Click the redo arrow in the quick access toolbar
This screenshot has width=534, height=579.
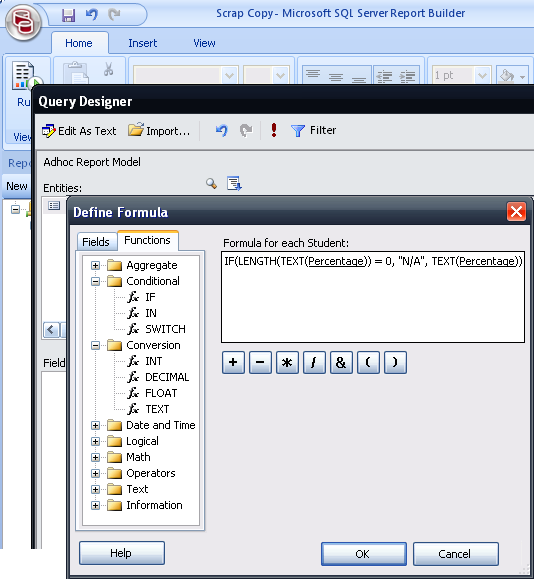[114, 15]
